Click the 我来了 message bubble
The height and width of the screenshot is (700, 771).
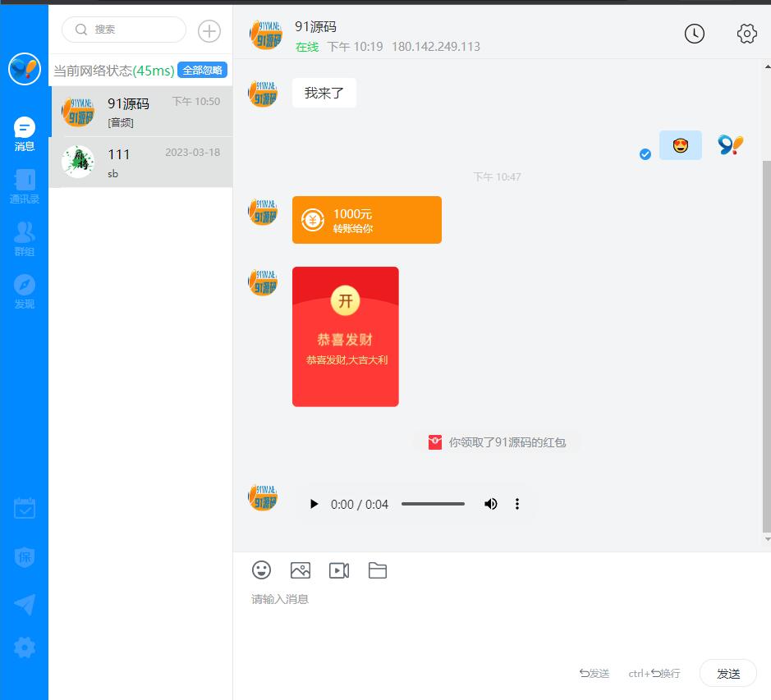click(x=324, y=93)
